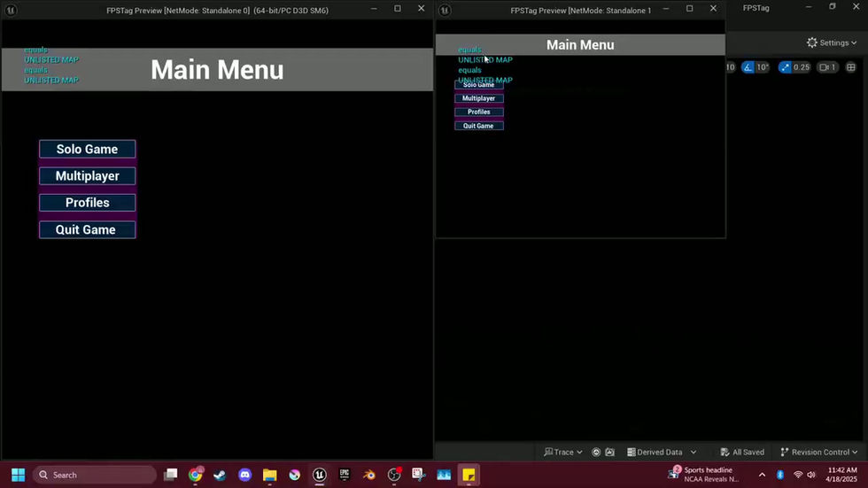Open Revision Control menu
Viewport: 868px width, 488px height.
pyautogui.click(x=818, y=452)
